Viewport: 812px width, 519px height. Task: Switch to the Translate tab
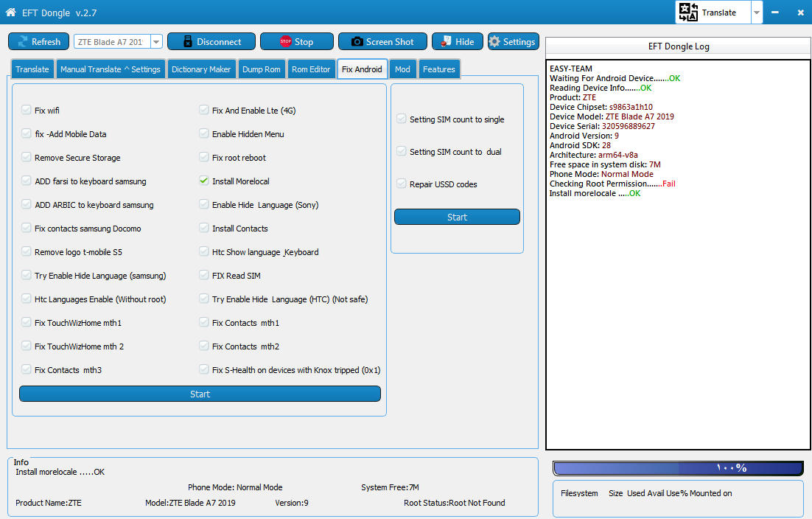[x=32, y=69]
